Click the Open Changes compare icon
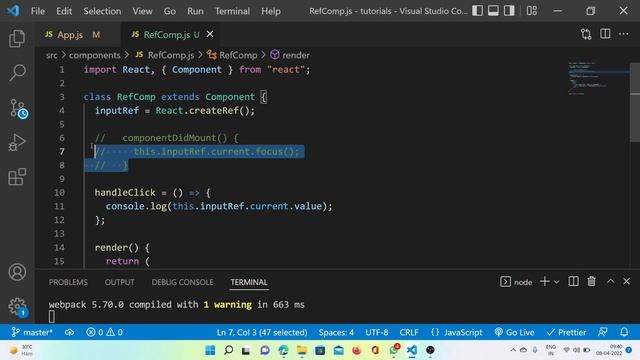 (586, 34)
